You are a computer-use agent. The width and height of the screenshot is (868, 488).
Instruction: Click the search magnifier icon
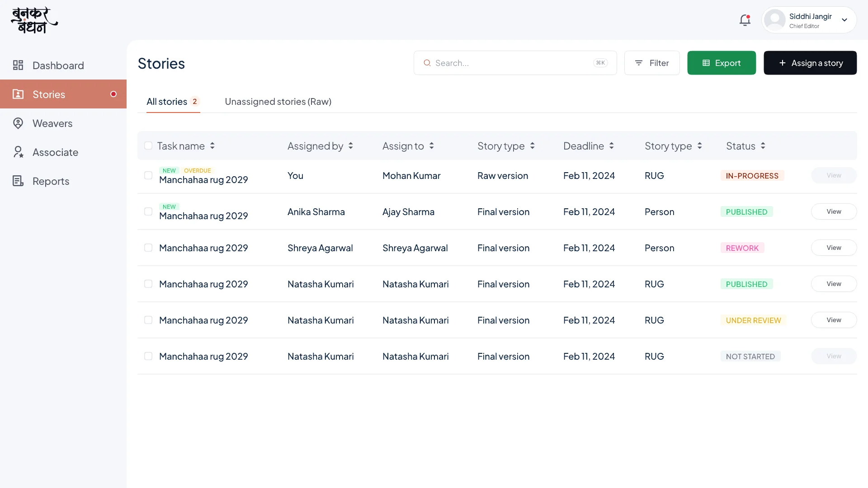pyautogui.click(x=427, y=63)
